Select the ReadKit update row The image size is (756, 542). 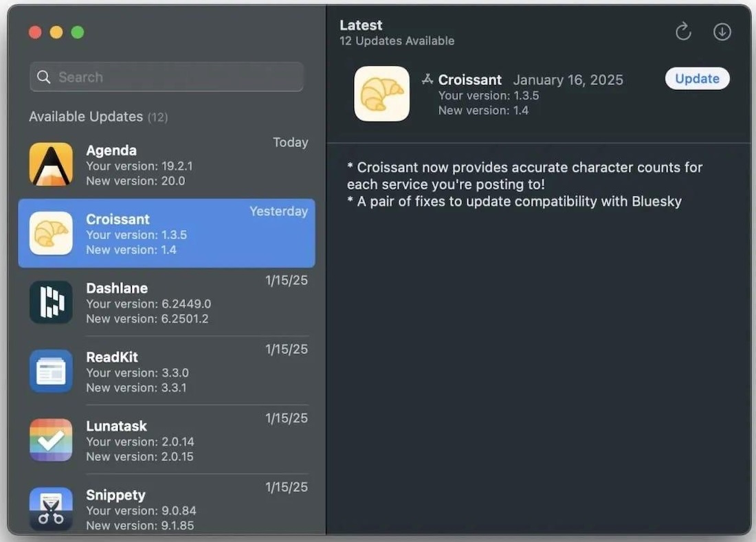[x=167, y=371]
